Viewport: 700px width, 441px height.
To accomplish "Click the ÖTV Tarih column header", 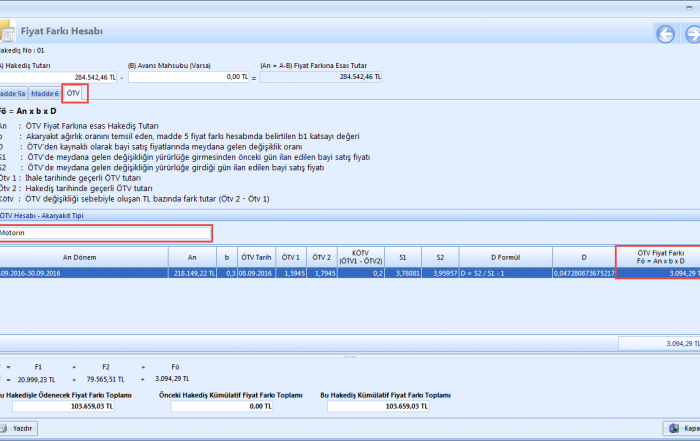I will point(256,256).
